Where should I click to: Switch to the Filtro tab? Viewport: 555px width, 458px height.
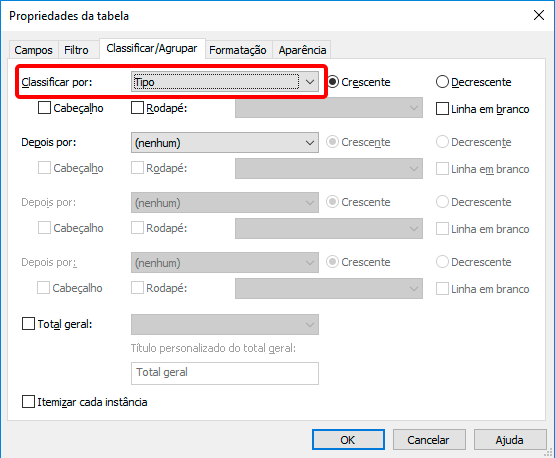click(x=76, y=50)
